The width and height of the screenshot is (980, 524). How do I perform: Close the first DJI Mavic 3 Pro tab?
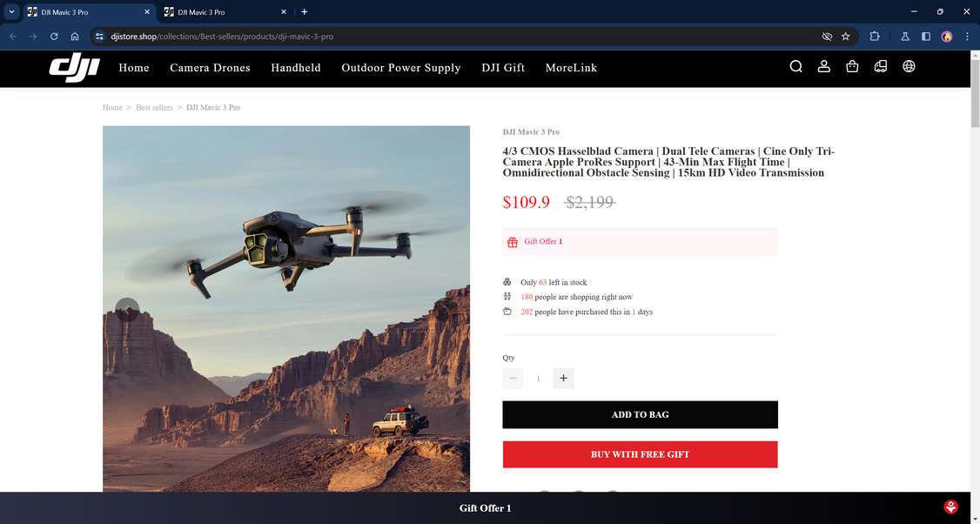coord(147,12)
